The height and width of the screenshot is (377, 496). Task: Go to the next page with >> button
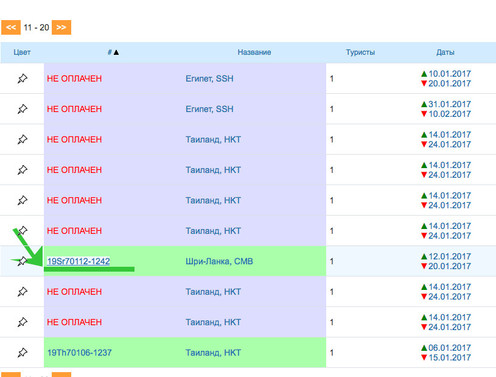click(x=61, y=27)
